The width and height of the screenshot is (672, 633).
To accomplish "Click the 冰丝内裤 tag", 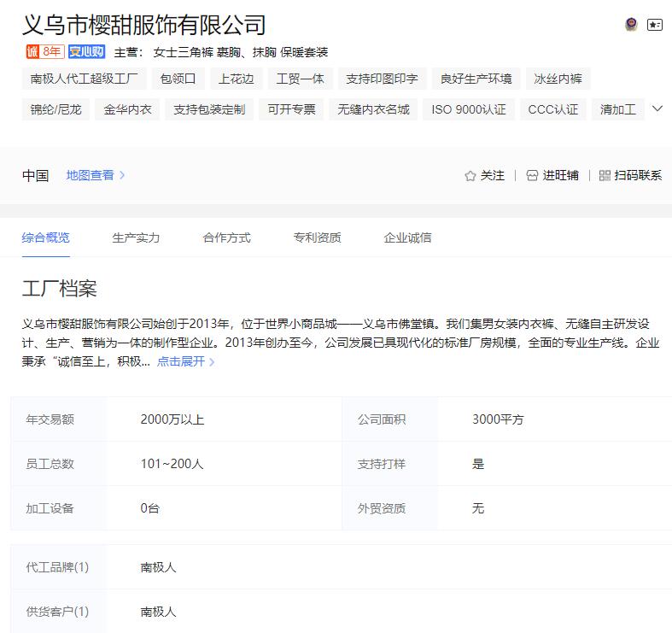I will (558, 79).
